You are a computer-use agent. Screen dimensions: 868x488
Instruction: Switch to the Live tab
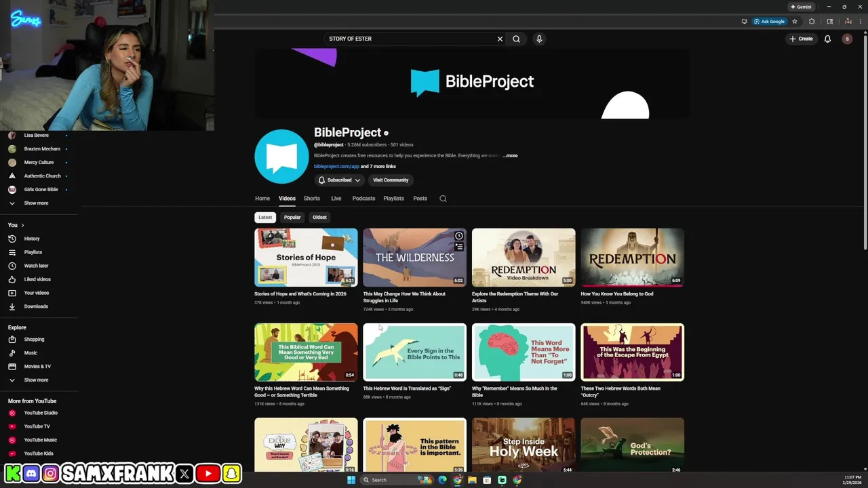[336, 199]
